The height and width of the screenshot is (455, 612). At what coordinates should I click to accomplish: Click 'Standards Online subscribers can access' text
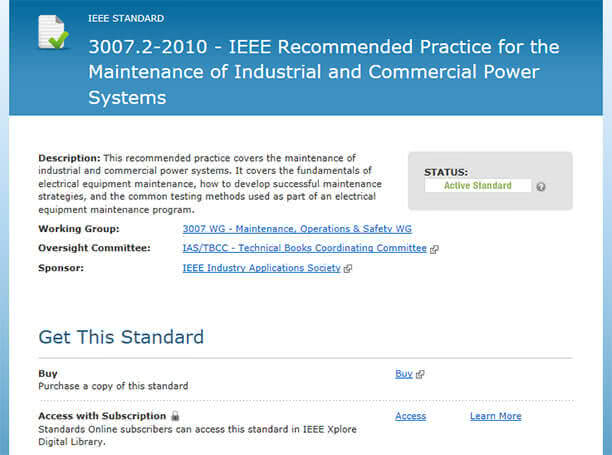(x=197, y=436)
